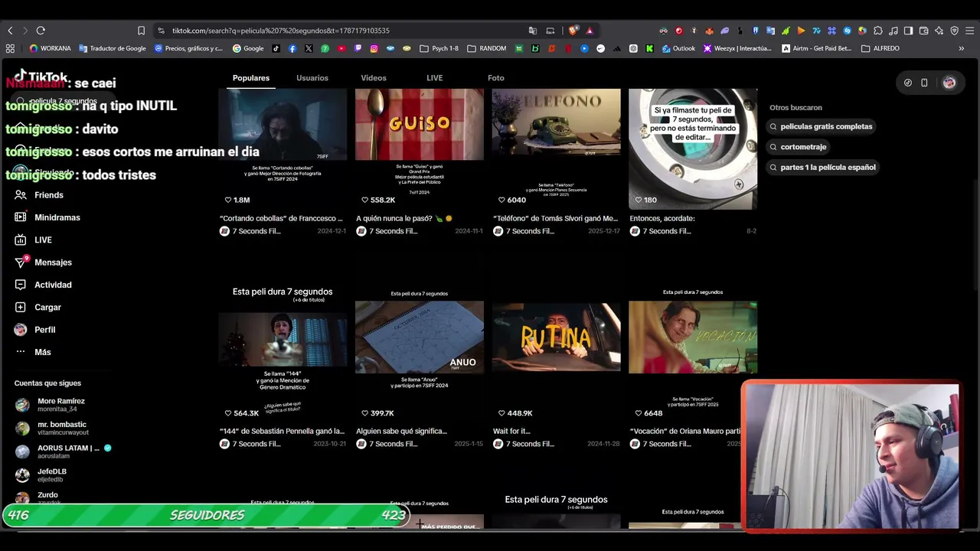Screen dimensions: 980x551
Task: Open the browser extensions puzzle icon
Action: 878,31
